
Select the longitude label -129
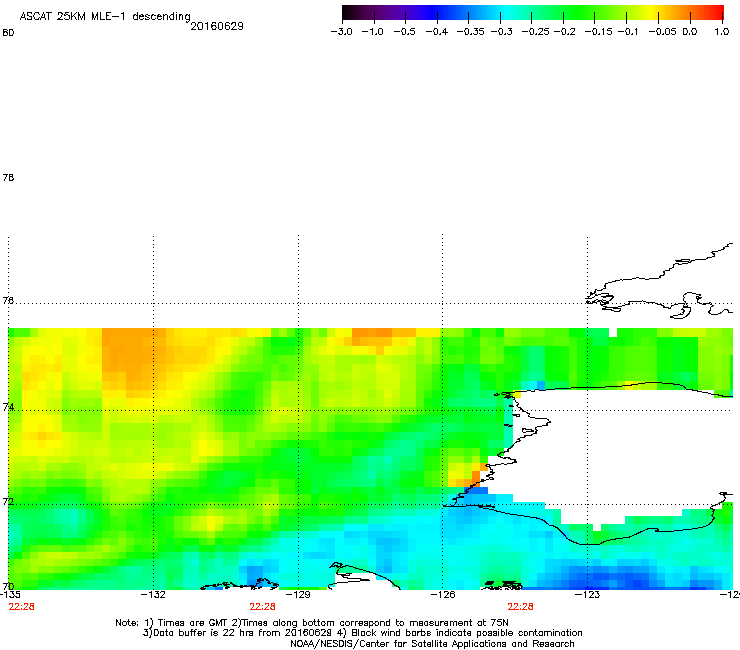[298, 594]
